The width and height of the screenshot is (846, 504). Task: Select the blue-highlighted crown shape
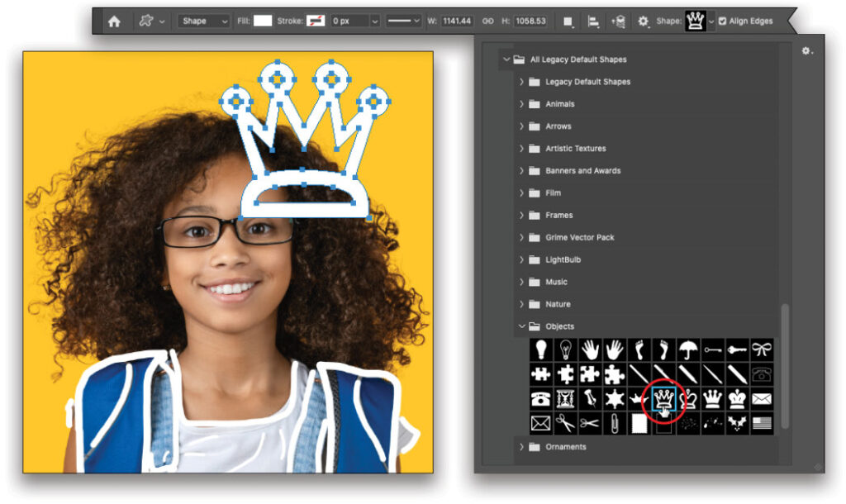pos(663,399)
